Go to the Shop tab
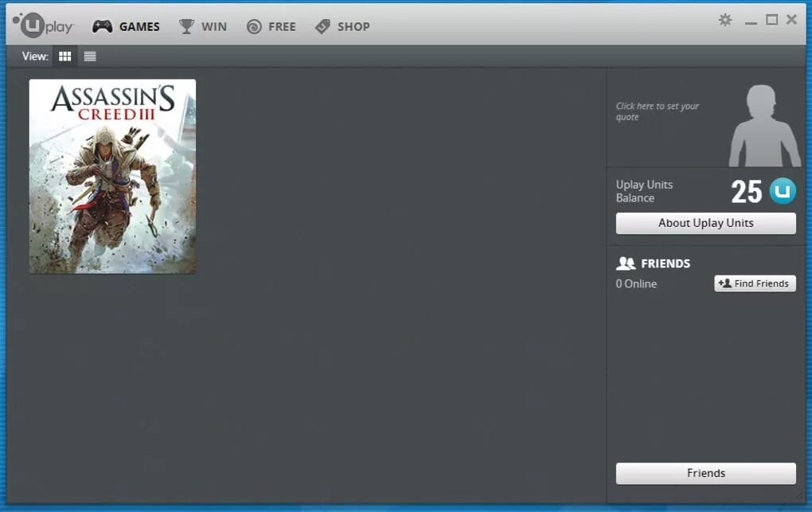 (x=343, y=26)
